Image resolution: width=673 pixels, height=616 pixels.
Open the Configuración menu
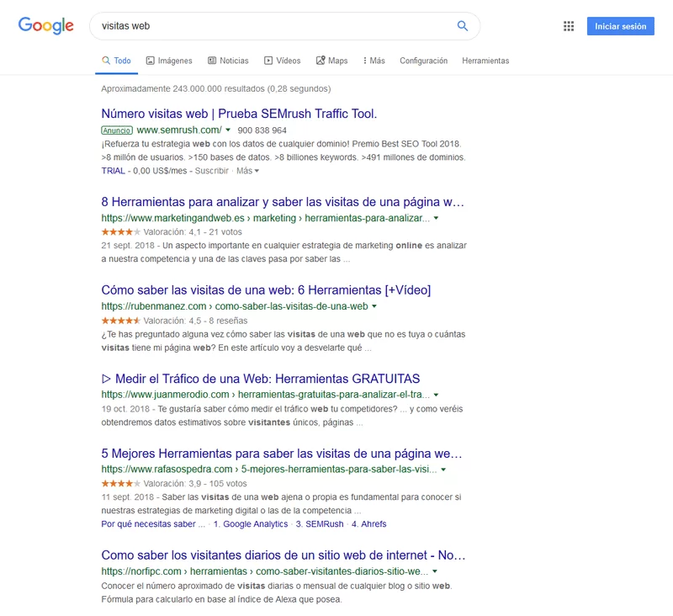(x=424, y=61)
